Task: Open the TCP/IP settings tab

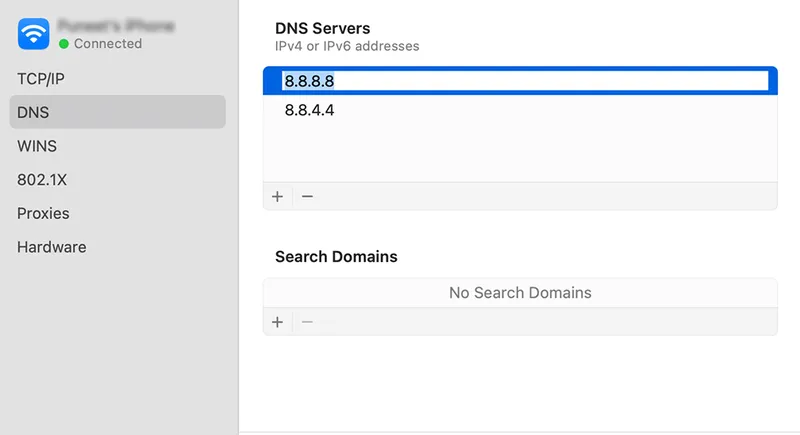Action: click(41, 78)
